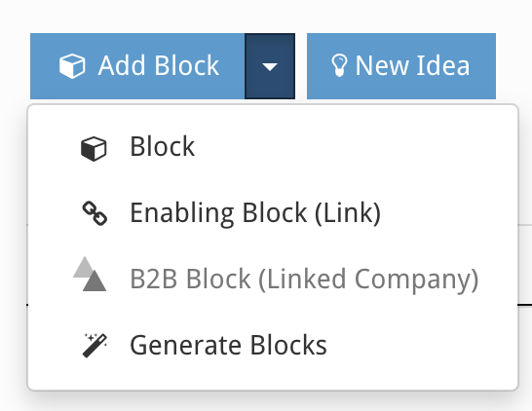Click the magic wand icon for Generate Blocks

[95, 346]
